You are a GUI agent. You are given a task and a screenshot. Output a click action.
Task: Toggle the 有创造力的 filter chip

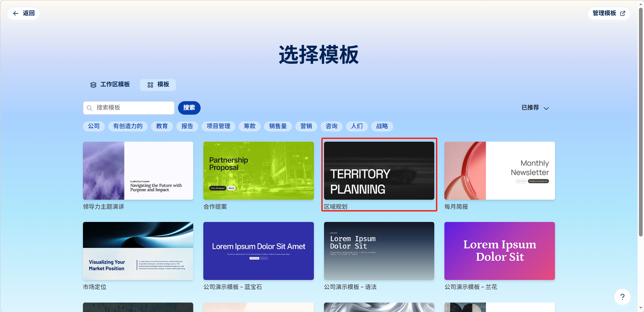tap(128, 126)
